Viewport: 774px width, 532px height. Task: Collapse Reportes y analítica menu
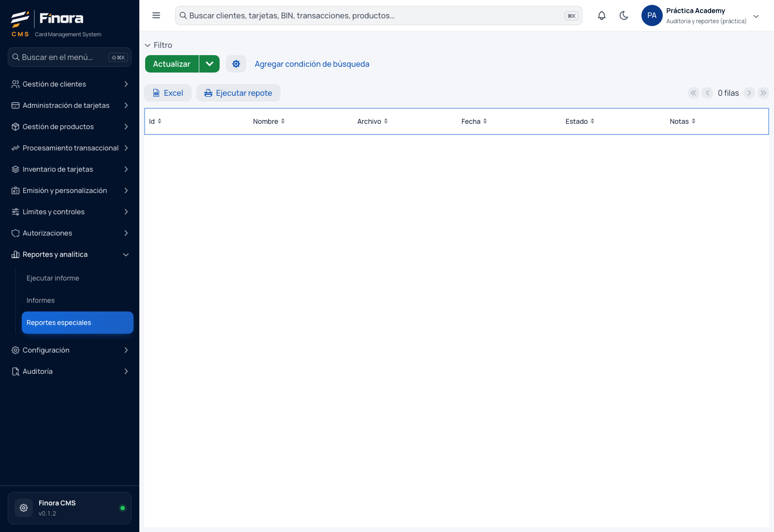pyautogui.click(x=70, y=254)
